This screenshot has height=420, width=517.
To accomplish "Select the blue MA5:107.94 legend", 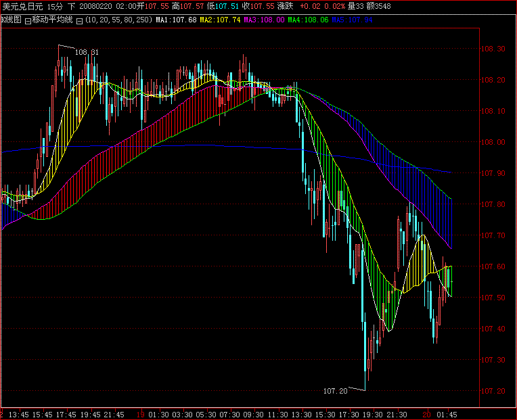I will (352, 20).
